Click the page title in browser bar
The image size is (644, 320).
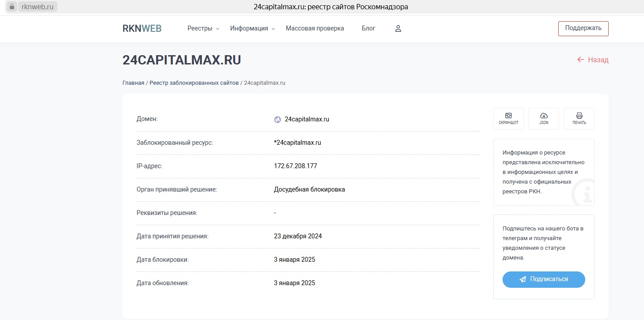click(x=331, y=7)
